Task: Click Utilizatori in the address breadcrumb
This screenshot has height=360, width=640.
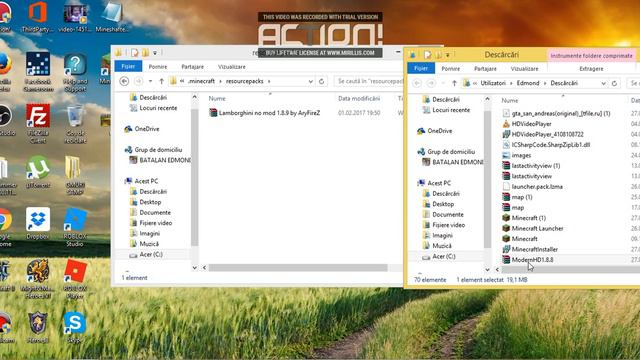Action: (x=493, y=83)
